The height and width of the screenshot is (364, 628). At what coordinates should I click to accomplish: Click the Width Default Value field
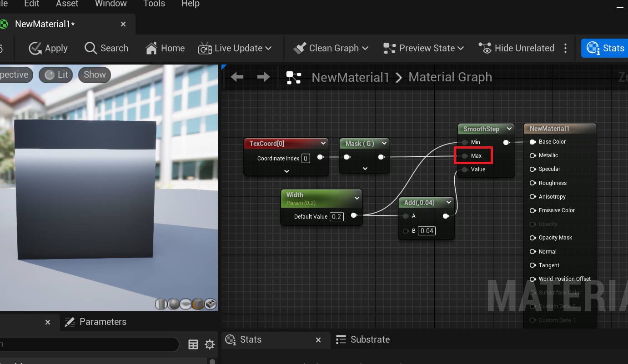coord(337,217)
